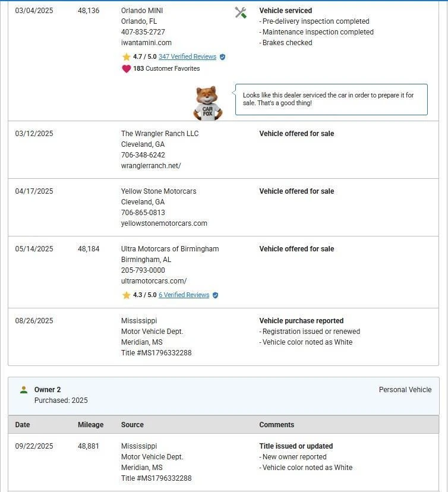Viewport: 448px width, 492px height.
Task: Click wranglerranch.net website text
Action: click(151, 166)
